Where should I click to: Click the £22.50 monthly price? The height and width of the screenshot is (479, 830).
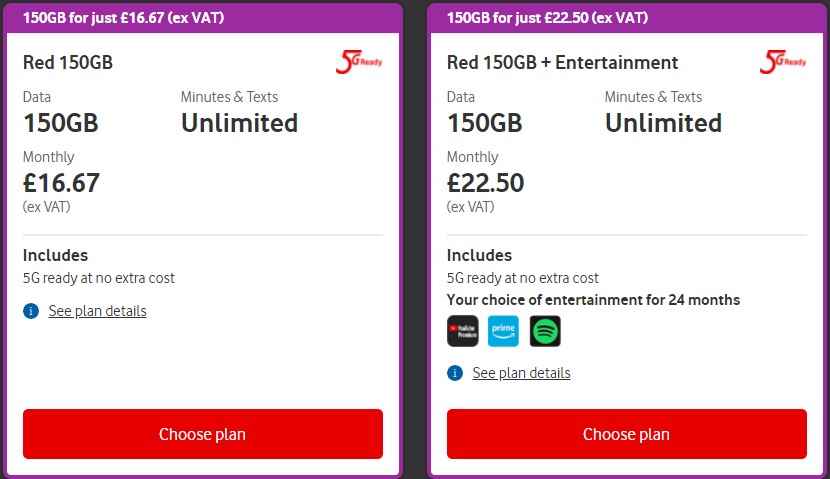coord(485,183)
